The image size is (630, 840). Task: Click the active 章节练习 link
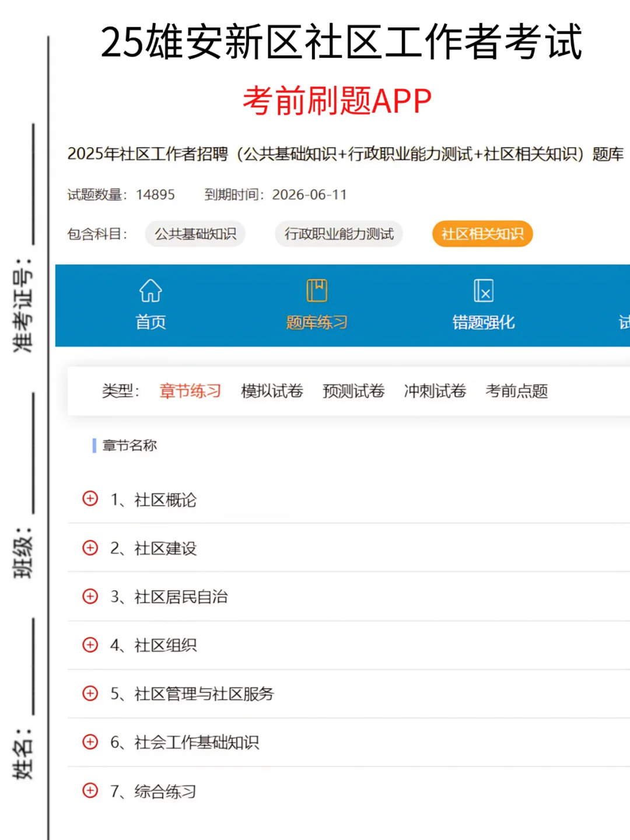point(190,391)
